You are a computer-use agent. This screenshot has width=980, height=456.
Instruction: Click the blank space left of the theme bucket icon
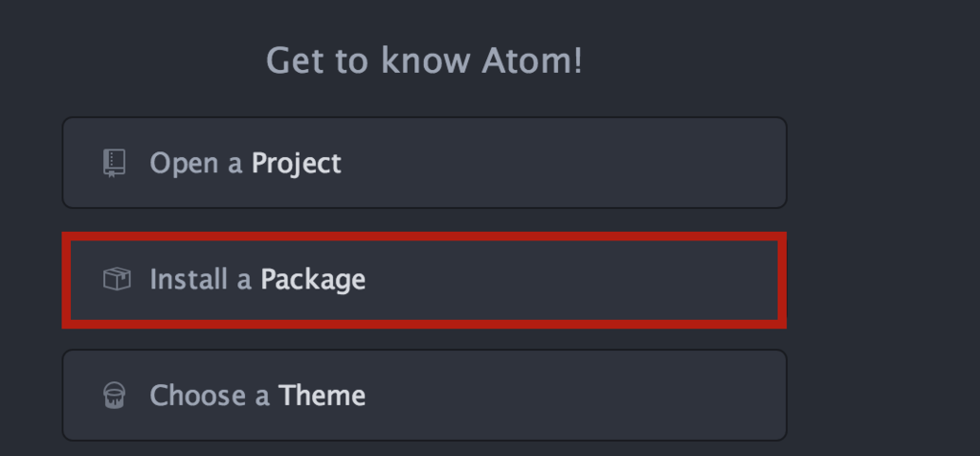[83, 396]
